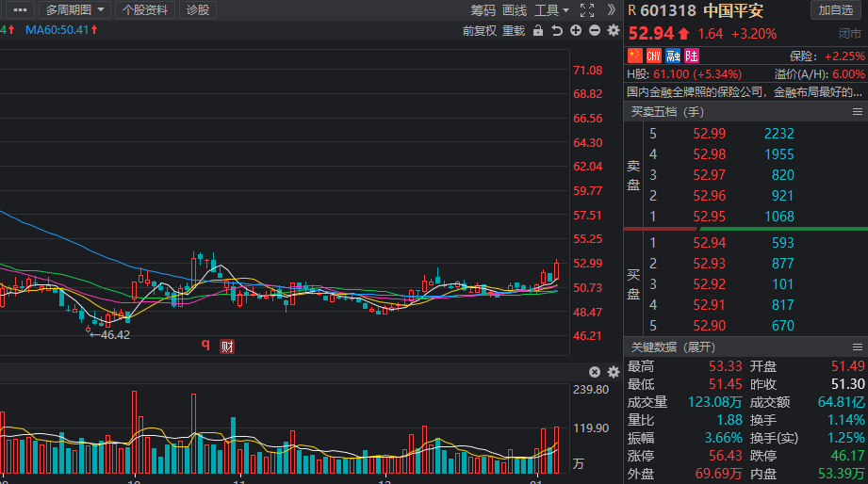
Task: Open 个股资料 stock info
Action: coord(145,10)
